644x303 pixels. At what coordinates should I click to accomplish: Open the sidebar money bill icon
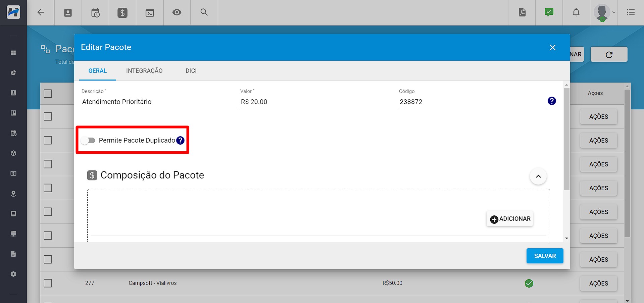coord(13,173)
